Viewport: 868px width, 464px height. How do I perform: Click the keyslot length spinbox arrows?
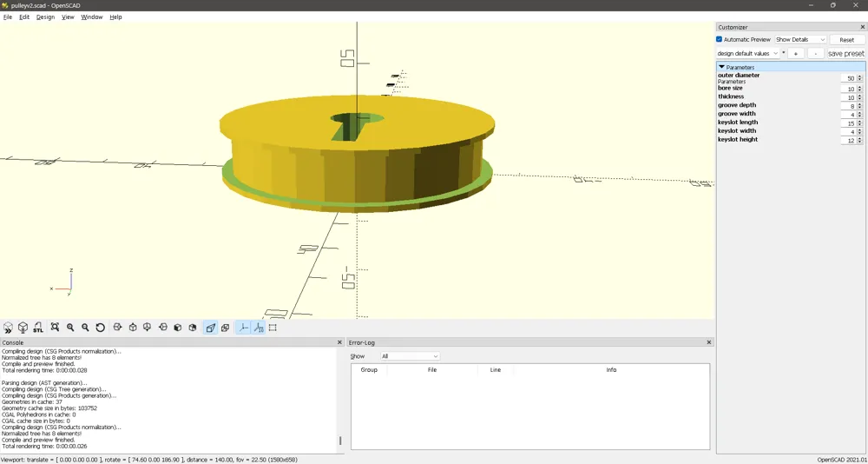(x=859, y=123)
